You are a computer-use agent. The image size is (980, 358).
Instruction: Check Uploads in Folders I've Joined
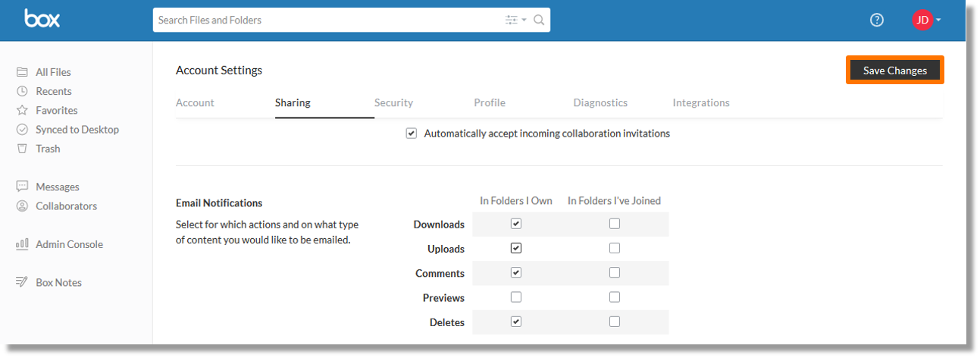[615, 248]
